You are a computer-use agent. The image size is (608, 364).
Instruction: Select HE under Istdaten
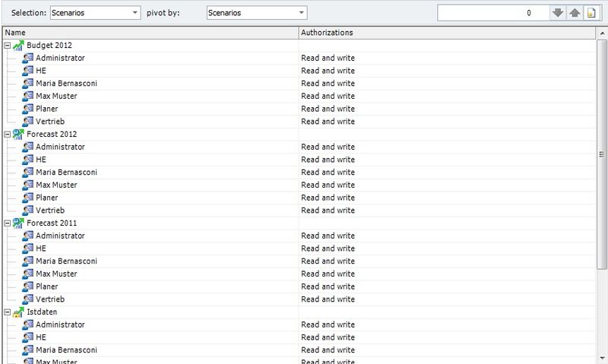click(x=41, y=337)
